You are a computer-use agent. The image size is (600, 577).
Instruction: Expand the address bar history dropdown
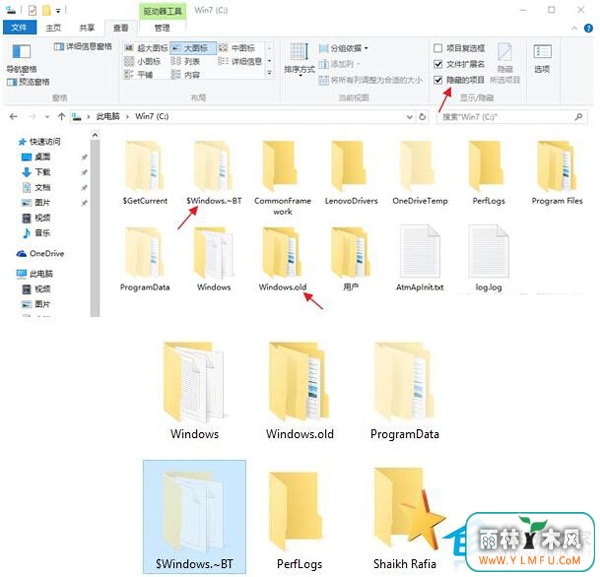[x=409, y=117]
